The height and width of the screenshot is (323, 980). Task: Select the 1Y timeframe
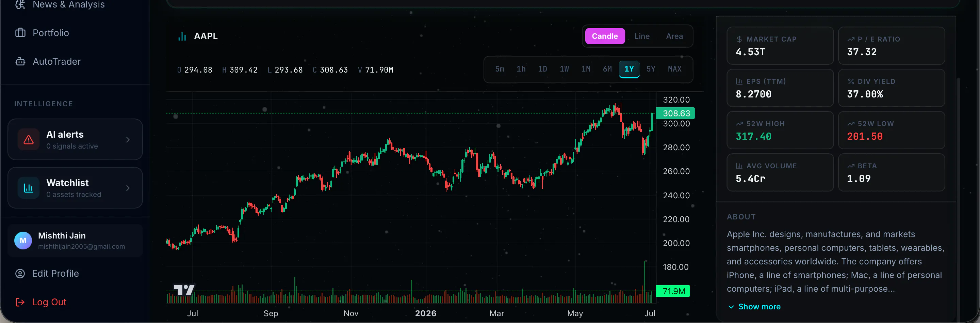point(629,69)
